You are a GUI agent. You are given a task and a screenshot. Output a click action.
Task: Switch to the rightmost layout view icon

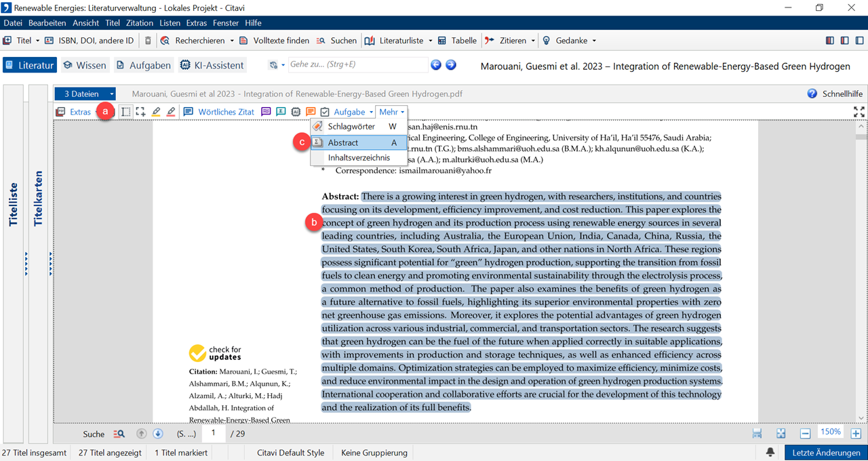(859, 41)
